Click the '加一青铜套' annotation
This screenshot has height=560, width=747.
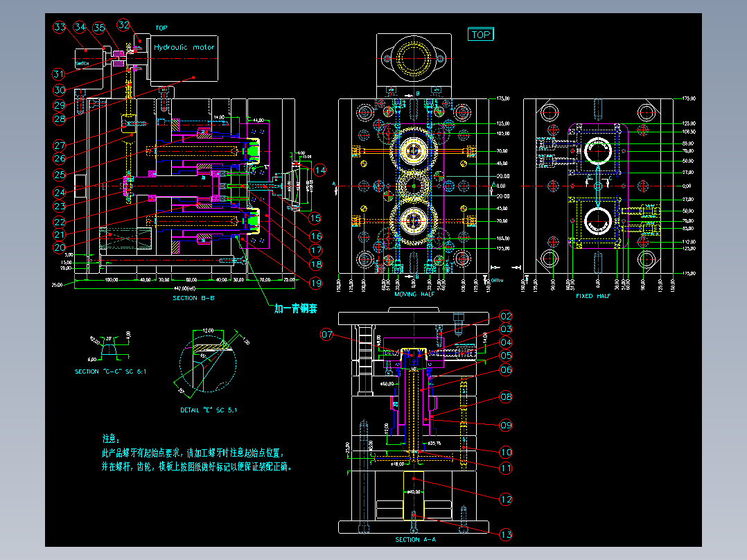click(295, 309)
